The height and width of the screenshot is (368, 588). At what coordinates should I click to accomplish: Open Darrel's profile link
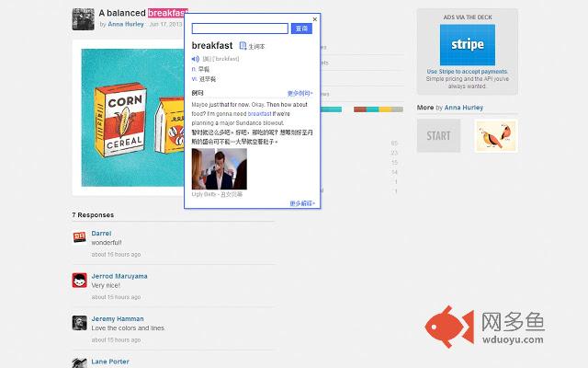101,233
